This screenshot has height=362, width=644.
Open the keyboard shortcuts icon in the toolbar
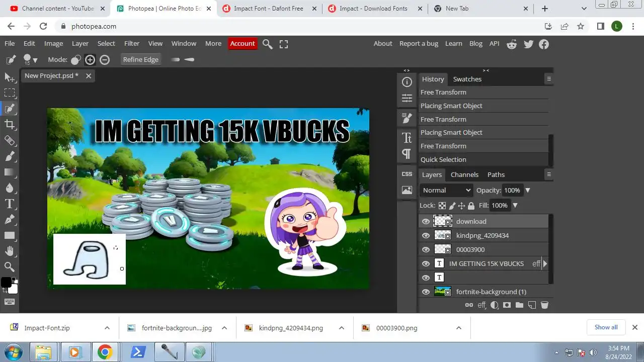[x=10, y=302]
